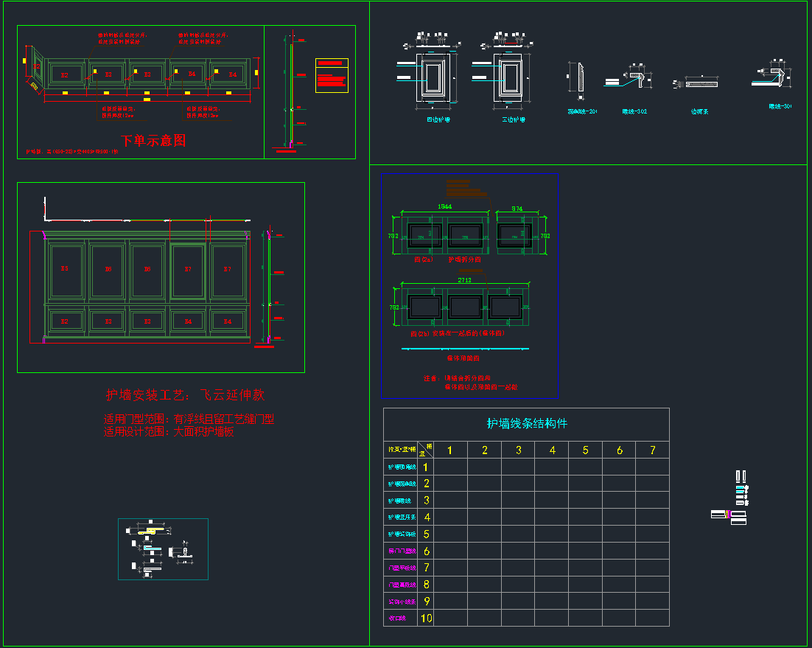This screenshot has height=648, width=812.
Task: Click row number 5 in the table
Action: tap(426, 534)
